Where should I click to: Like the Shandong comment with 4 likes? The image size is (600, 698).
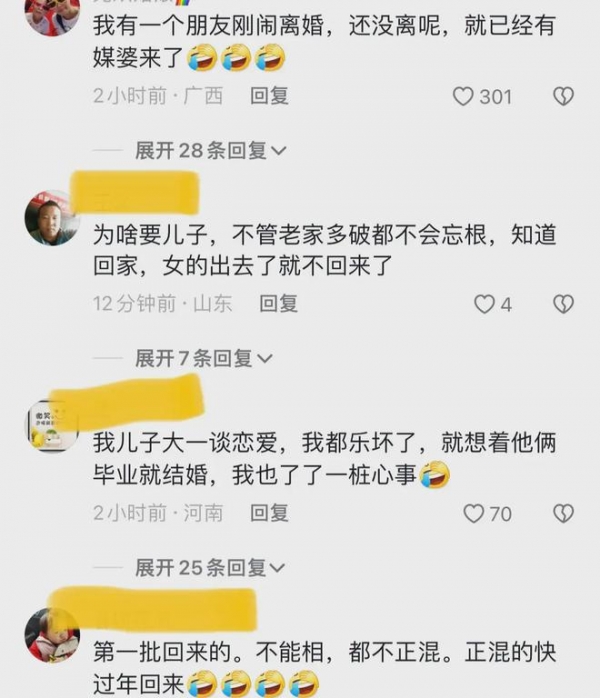484,304
